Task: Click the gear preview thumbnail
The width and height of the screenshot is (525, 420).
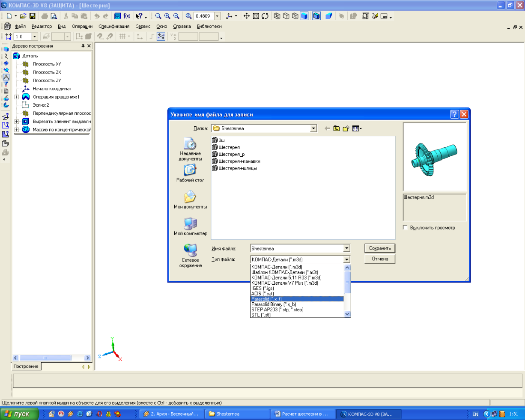Action: tap(435, 157)
